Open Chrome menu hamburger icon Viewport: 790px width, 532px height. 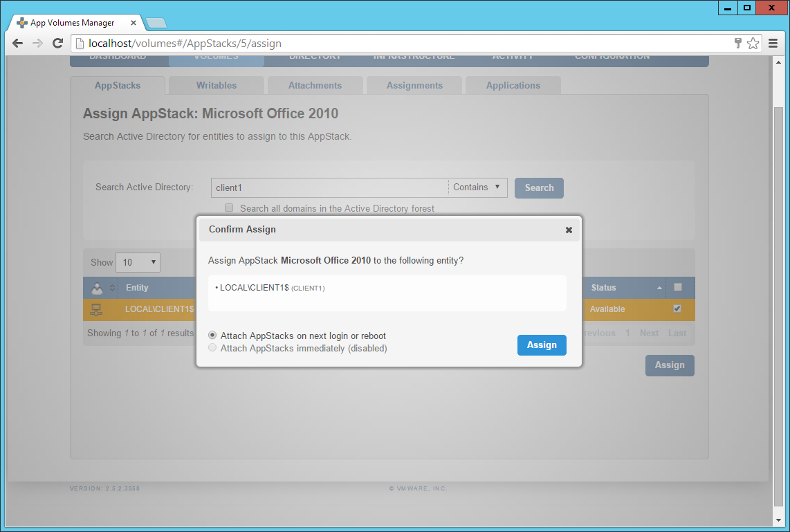click(x=773, y=44)
